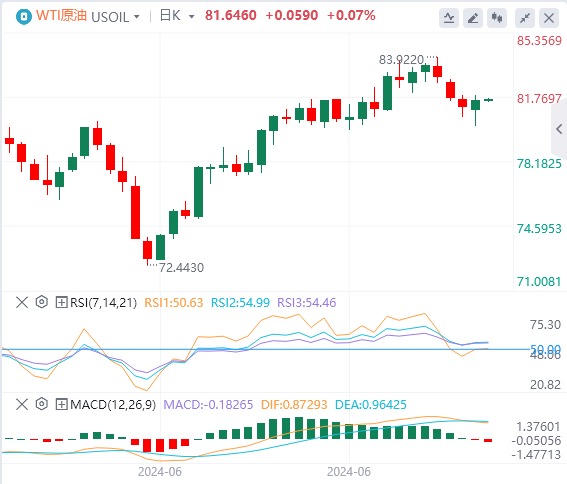Click the RSI2:54.99 value
The height and width of the screenshot is (484, 567).
tap(240, 302)
